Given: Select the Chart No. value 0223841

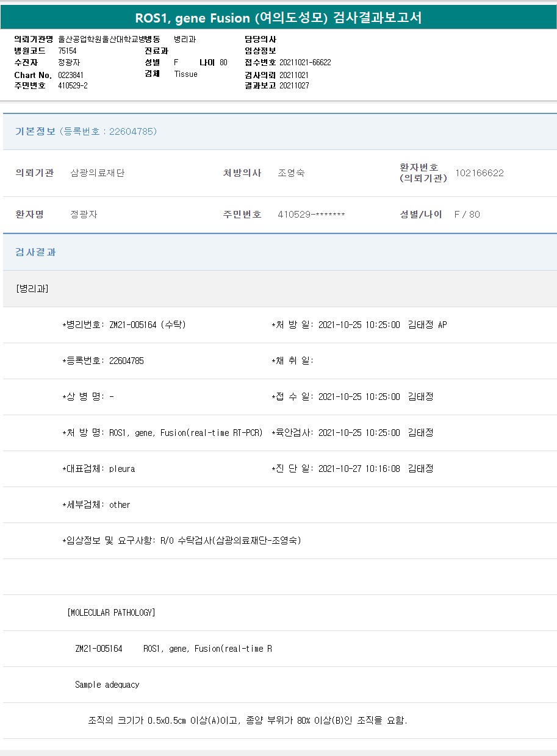Looking at the screenshot, I should coord(71,75).
